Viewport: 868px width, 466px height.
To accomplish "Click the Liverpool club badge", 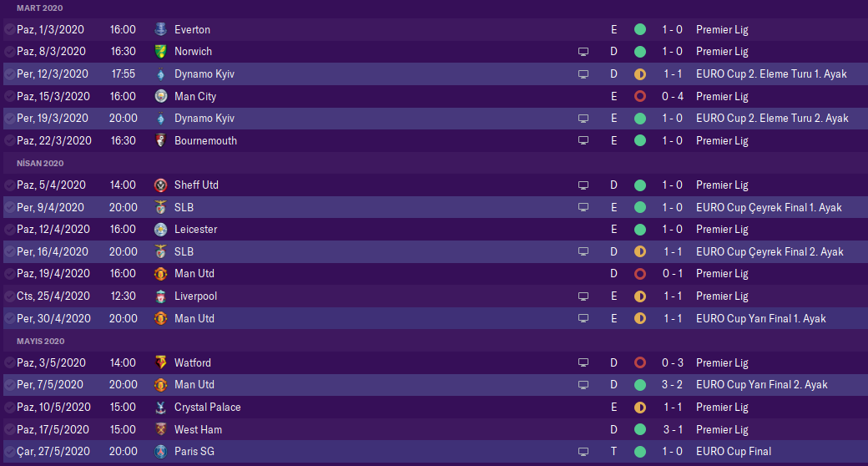I will coord(161,296).
